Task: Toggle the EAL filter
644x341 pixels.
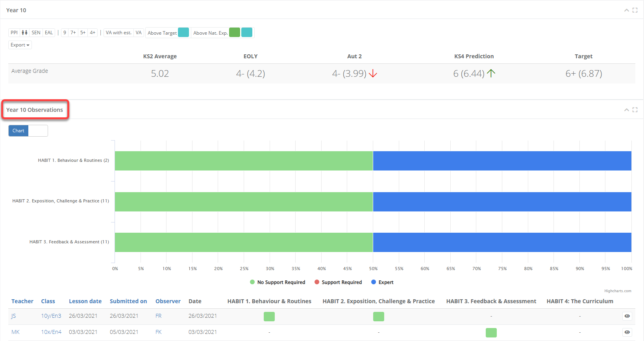Action: coord(49,33)
